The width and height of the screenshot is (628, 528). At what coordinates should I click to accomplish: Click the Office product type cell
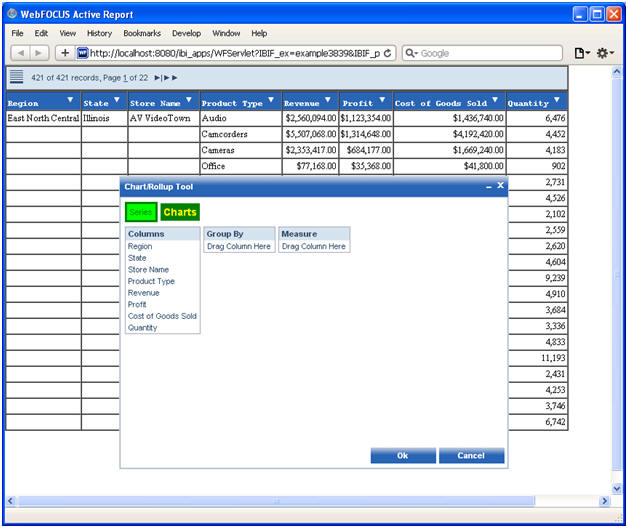point(241,166)
